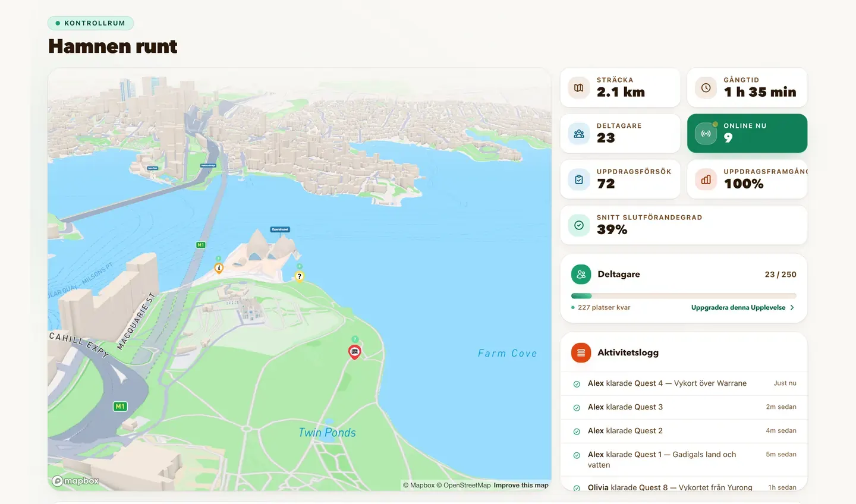The height and width of the screenshot is (504, 856).
Task: Click the "Twin Ponds" map label
Action: pos(327,433)
